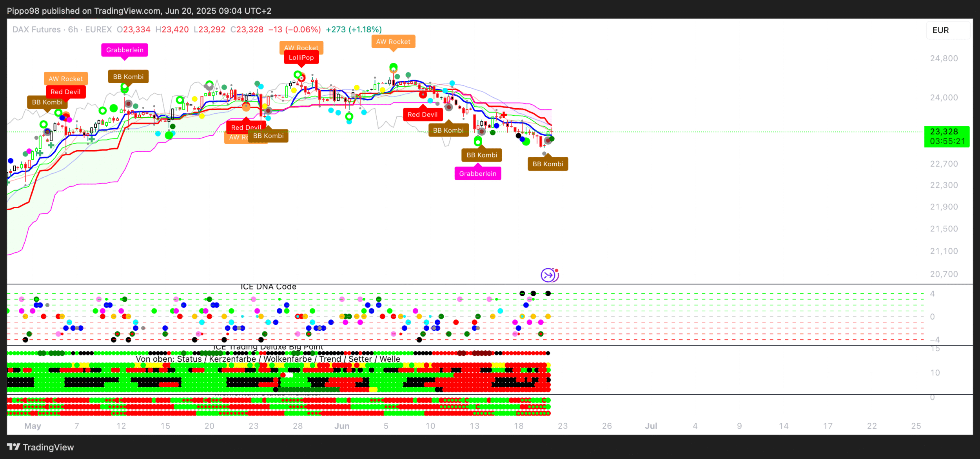The height and width of the screenshot is (459, 980).
Task: Select the ICE DNA Code indicator title
Action: coord(268,287)
